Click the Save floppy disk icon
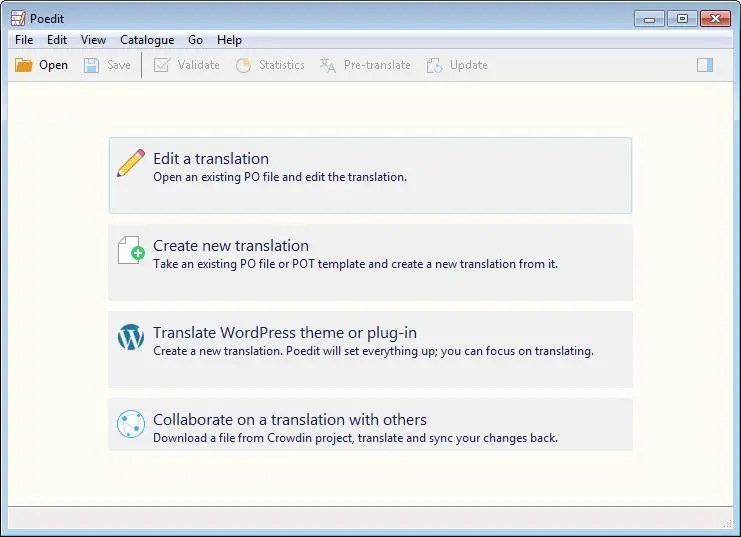 (x=91, y=65)
